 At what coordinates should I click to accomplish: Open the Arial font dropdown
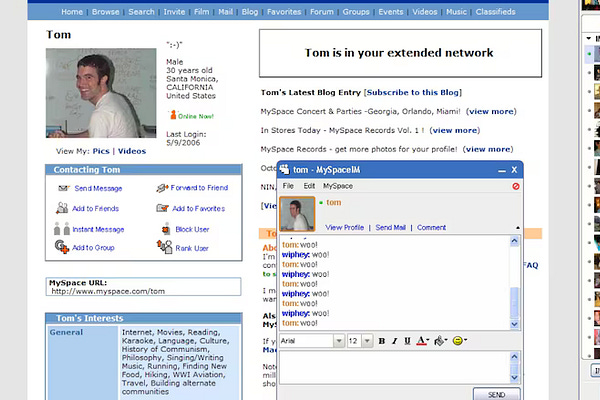(x=339, y=341)
